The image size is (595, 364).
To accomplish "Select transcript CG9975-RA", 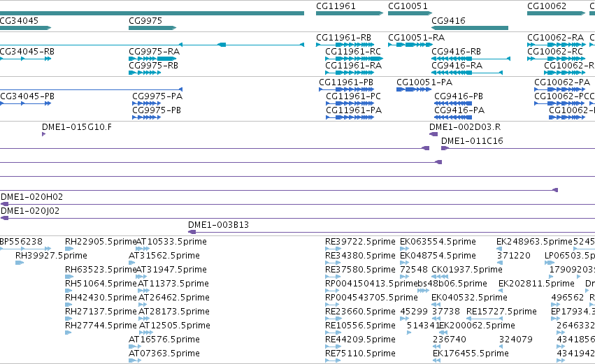I will coord(154,52).
